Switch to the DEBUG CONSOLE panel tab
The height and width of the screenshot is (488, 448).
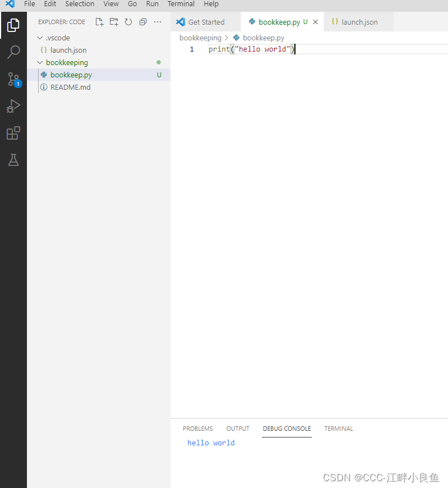[x=287, y=429]
